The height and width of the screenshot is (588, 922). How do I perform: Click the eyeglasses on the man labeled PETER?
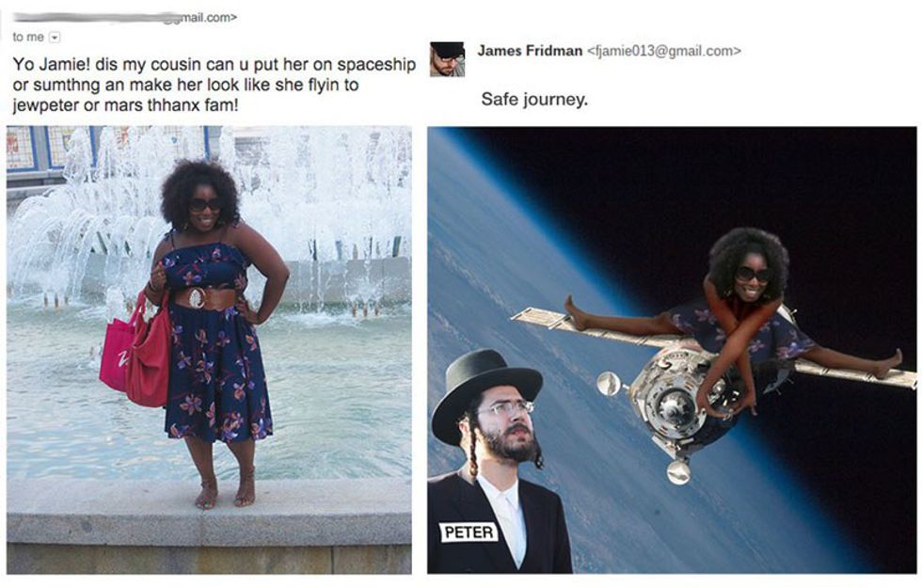(x=506, y=407)
